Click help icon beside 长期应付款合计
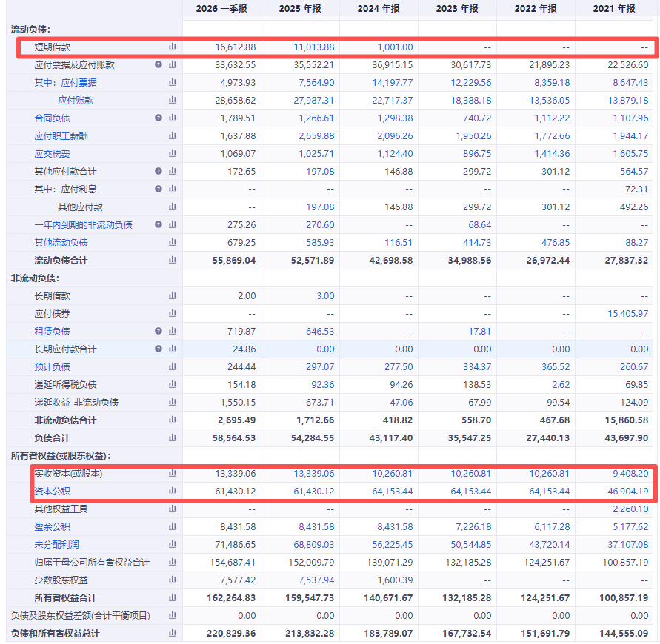The width and height of the screenshot is (660, 644). tap(159, 349)
